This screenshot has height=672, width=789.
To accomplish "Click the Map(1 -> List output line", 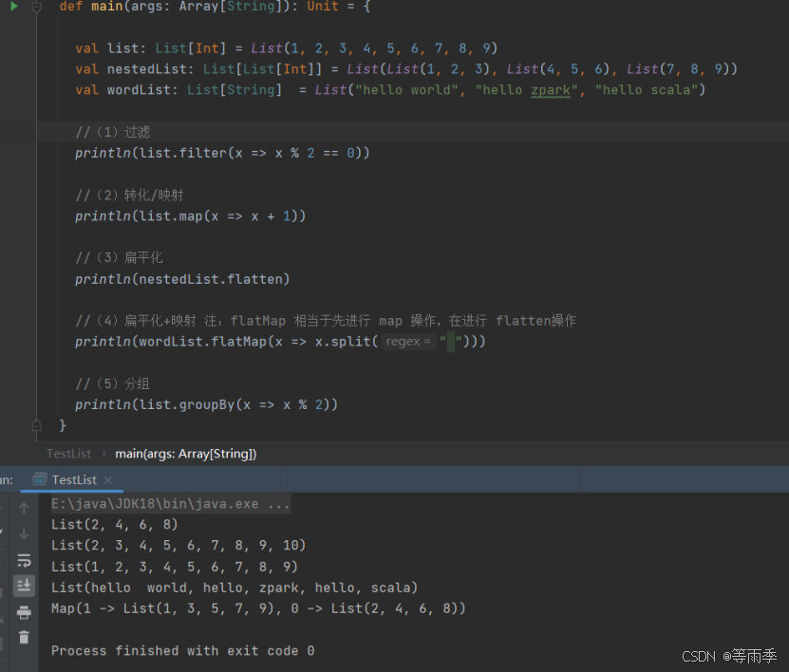I will pos(258,608).
